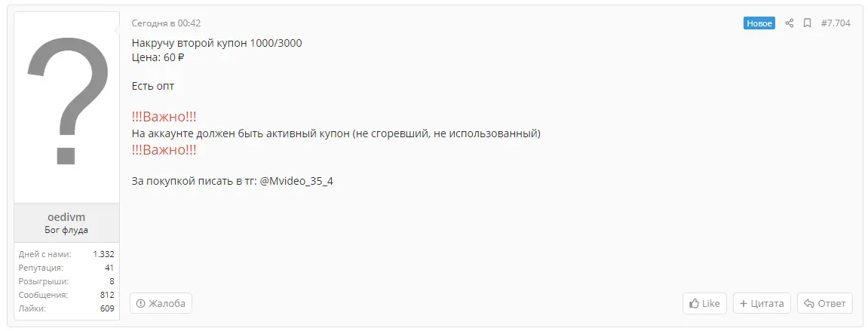This screenshot has height=331, width=868.
Task: Click the Цена: 60 ₽ text line
Action: click(x=158, y=57)
